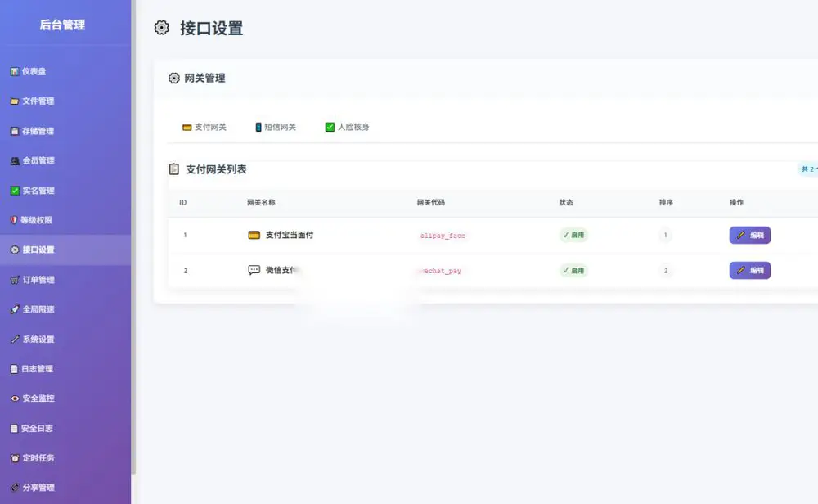Click the 启用 status of 支付宝当面付
Screen dimensions: 818x504
pos(573,236)
